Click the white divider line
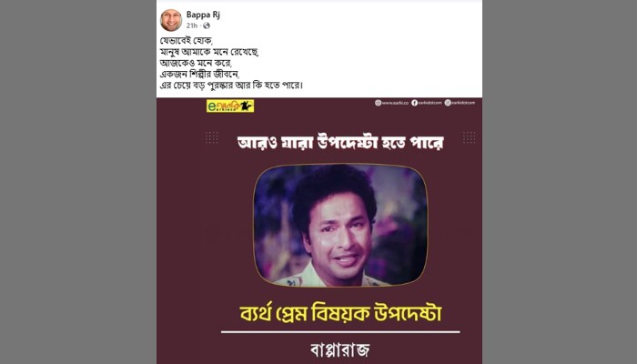This screenshot has height=364, width=637. point(340,332)
